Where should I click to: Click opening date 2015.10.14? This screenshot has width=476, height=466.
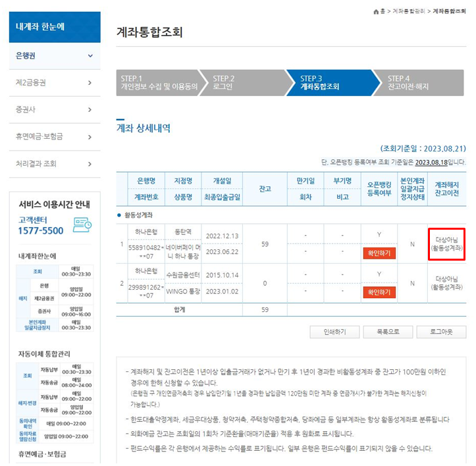pyautogui.click(x=222, y=275)
